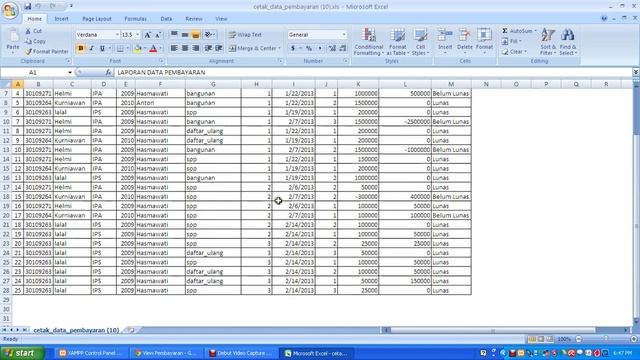Open the font size dropdown
The height and width of the screenshot is (360, 640).
[138, 35]
